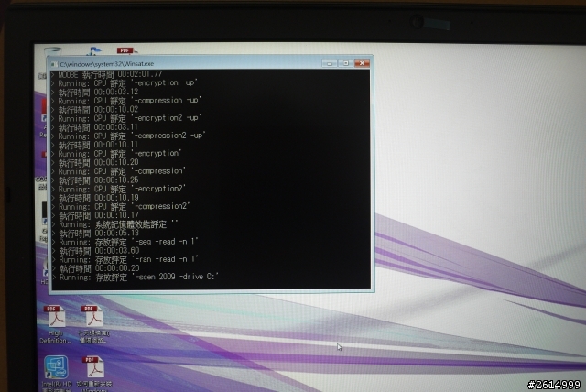Image resolution: width=586 pixels, height=392 pixels.
Task: Open the High Definition PDF desktop icon
Action: click(x=56, y=323)
